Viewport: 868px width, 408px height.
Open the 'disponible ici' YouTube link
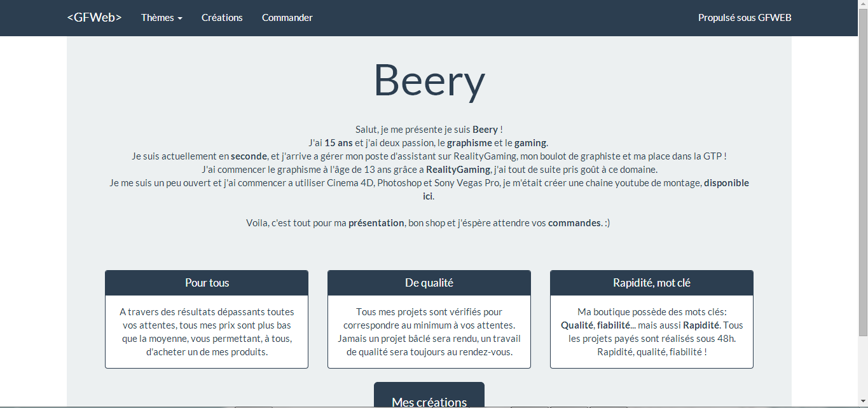pos(726,183)
